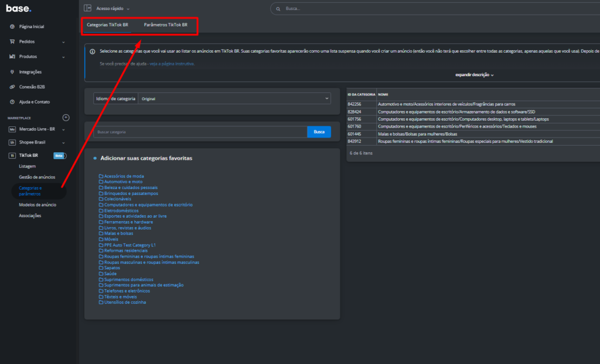Click the info icon in description box
Image resolution: width=600 pixels, height=364 pixels.
pos(92,51)
